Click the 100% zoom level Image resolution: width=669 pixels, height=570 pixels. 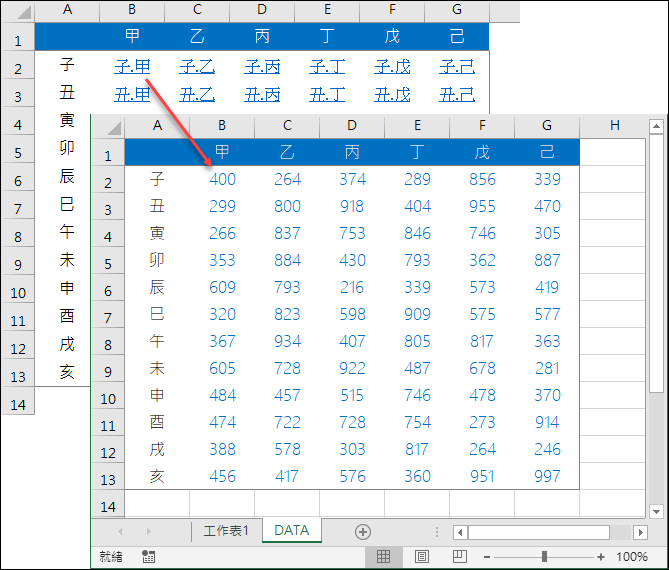pyautogui.click(x=632, y=557)
